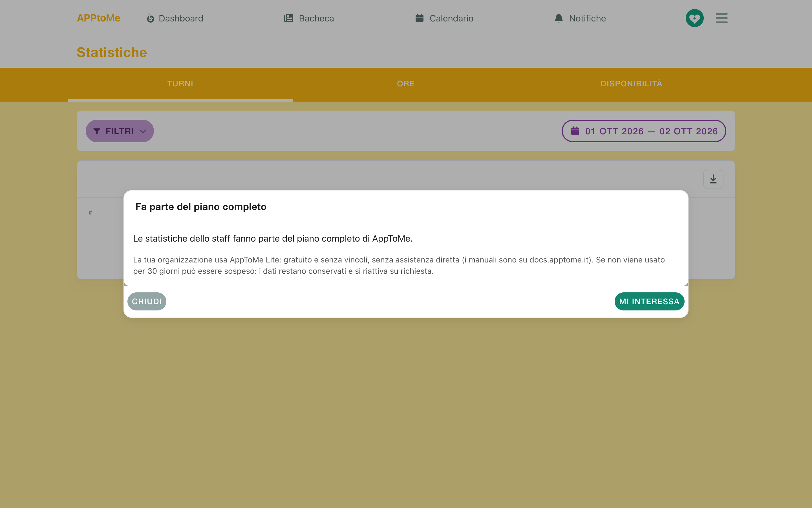Click the Statistiche page heading

tap(112, 52)
